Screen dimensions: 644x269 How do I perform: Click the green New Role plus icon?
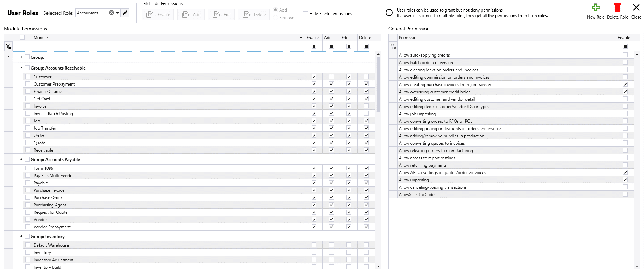(595, 8)
